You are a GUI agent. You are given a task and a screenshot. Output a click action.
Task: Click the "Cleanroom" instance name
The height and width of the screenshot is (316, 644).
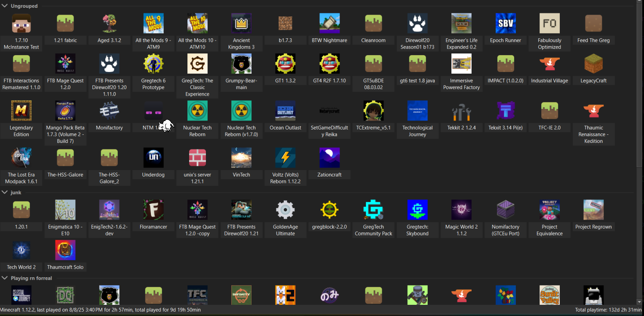[x=374, y=40]
